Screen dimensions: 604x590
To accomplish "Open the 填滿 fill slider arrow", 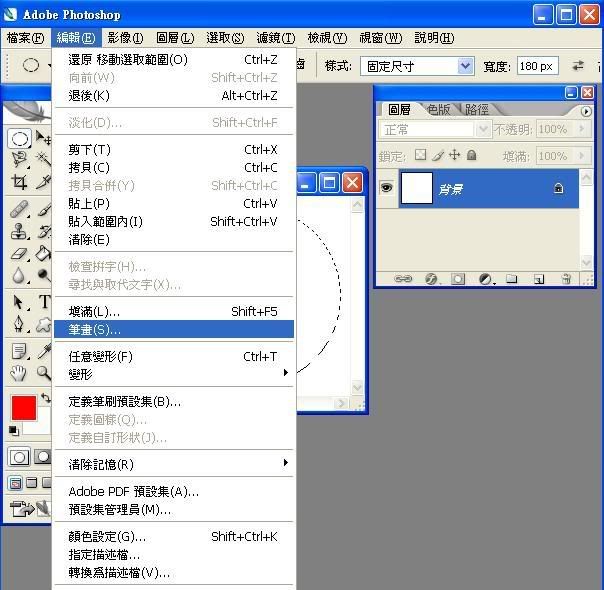I will tap(582, 156).
